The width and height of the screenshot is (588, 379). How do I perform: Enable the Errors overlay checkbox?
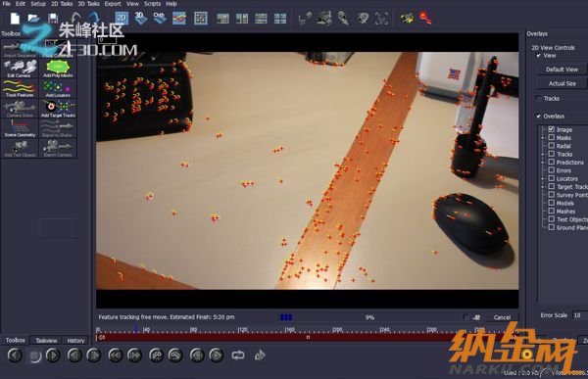click(x=551, y=169)
